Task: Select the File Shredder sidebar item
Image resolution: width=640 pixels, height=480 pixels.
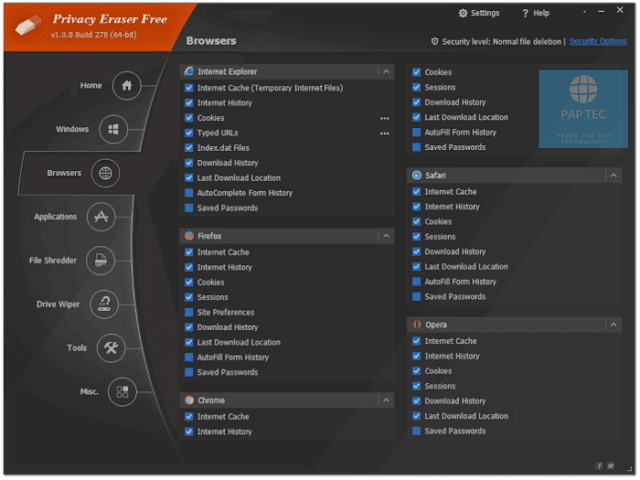Action: (x=53, y=261)
